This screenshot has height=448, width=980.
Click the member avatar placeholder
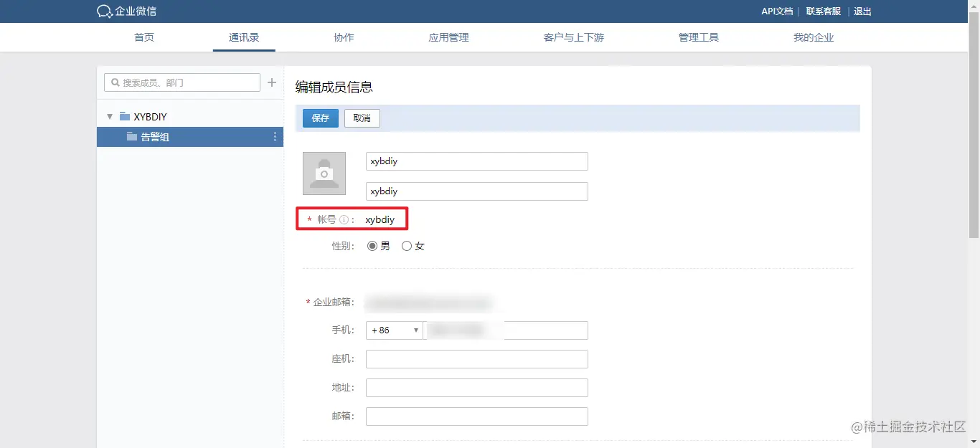pyautogui.click(x=324, y=173)
